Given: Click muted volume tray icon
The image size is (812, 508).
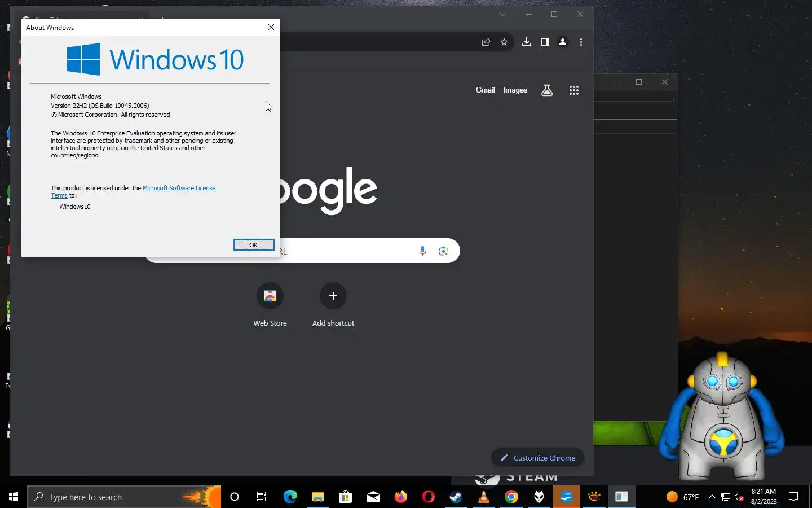Looking at the screenshot, I should (739, 497).
